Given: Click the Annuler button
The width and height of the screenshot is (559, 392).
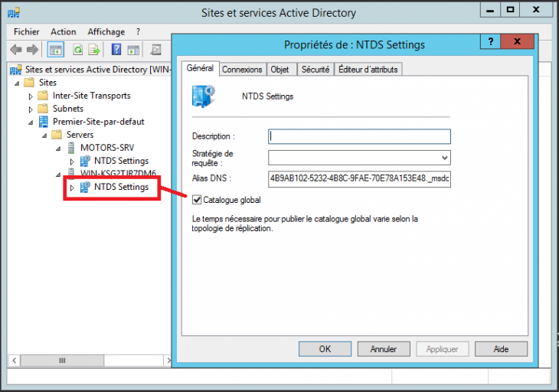Looking at the screenshot, I should tap(384, 349).
